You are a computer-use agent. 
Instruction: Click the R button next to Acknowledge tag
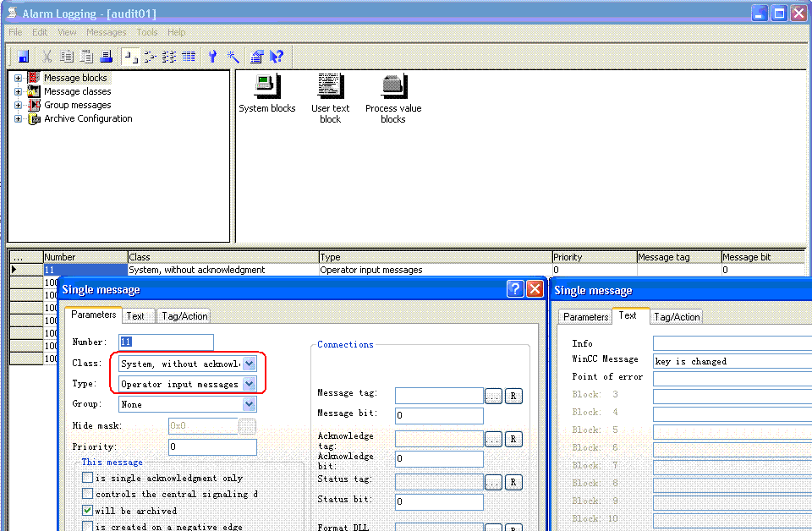coord(513,440)
